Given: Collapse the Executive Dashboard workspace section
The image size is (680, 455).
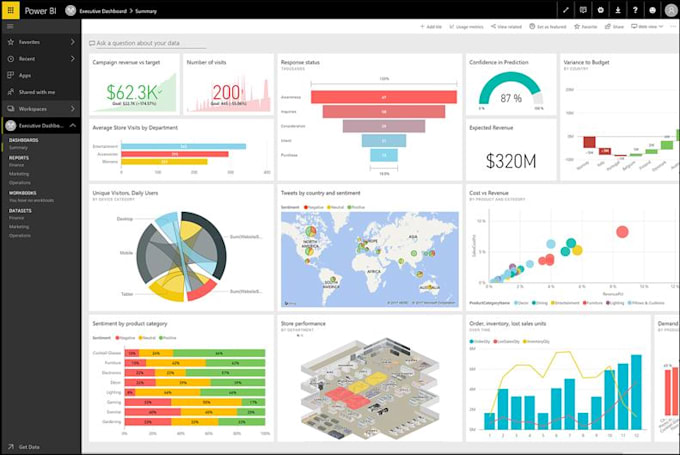Looking at the screenshot, I should click(72, 125).
